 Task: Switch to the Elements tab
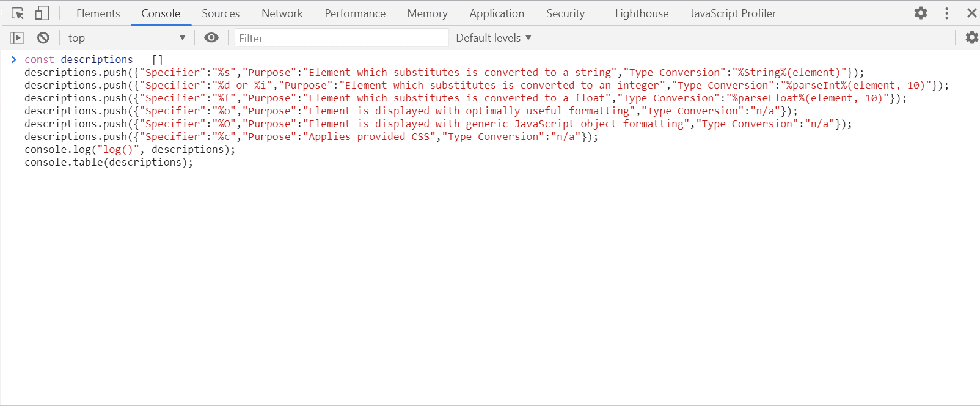pos(98,13)
